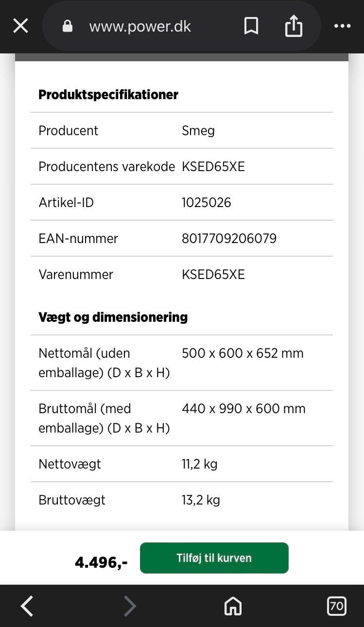Viewport: 364px width, 627px height.
Task: Tap the 4.496,- price label
Action: tap(101, 562)
